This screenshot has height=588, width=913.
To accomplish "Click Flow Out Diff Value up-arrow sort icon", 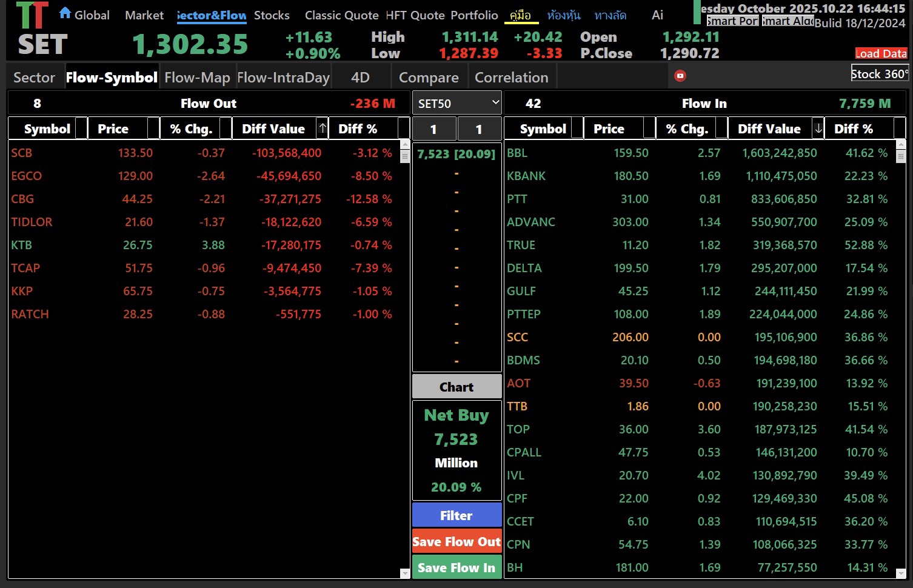I will (323, 129).
